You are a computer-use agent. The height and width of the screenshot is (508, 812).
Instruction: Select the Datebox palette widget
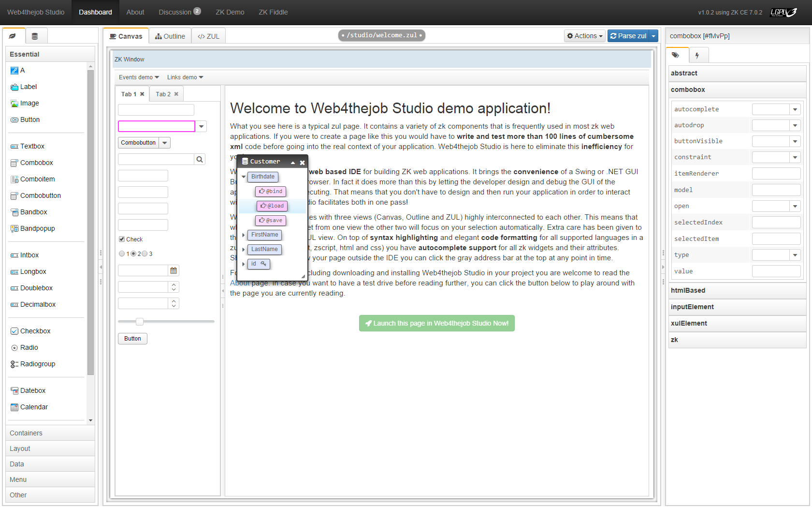coord(28,390)
